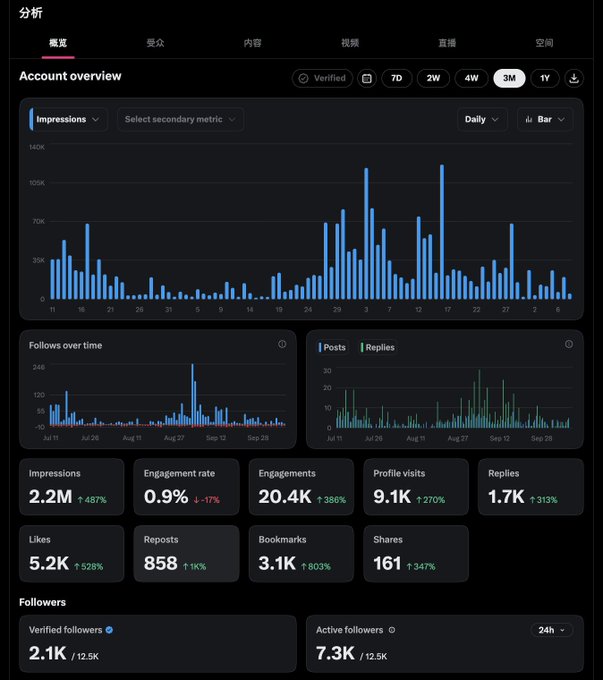The width and height of the screenshot is (603, 680).
Task: Select the Engagements 20.4K card
Action: (x=301, y=487)
